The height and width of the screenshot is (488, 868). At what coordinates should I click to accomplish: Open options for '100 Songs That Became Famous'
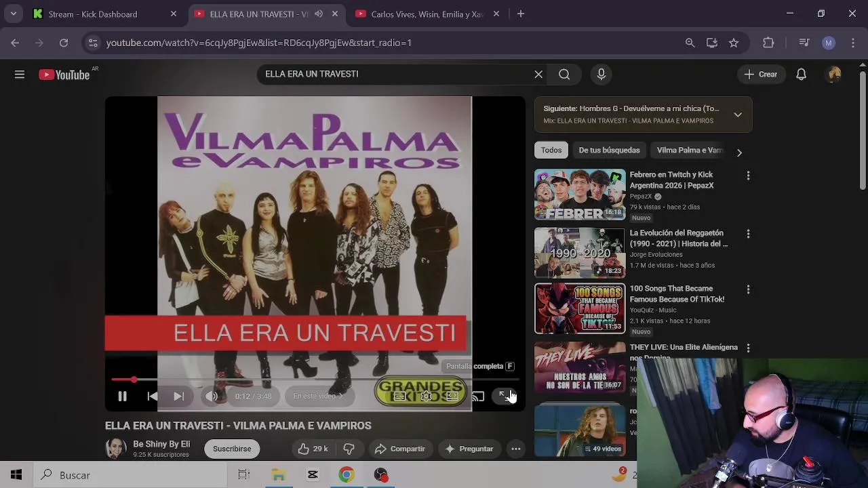pos(748,289)
